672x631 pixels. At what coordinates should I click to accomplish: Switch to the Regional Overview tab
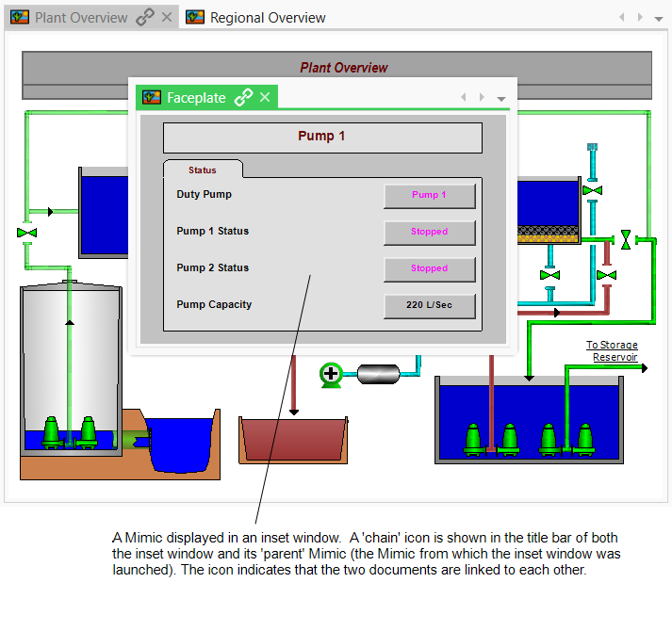coord(267,17)
